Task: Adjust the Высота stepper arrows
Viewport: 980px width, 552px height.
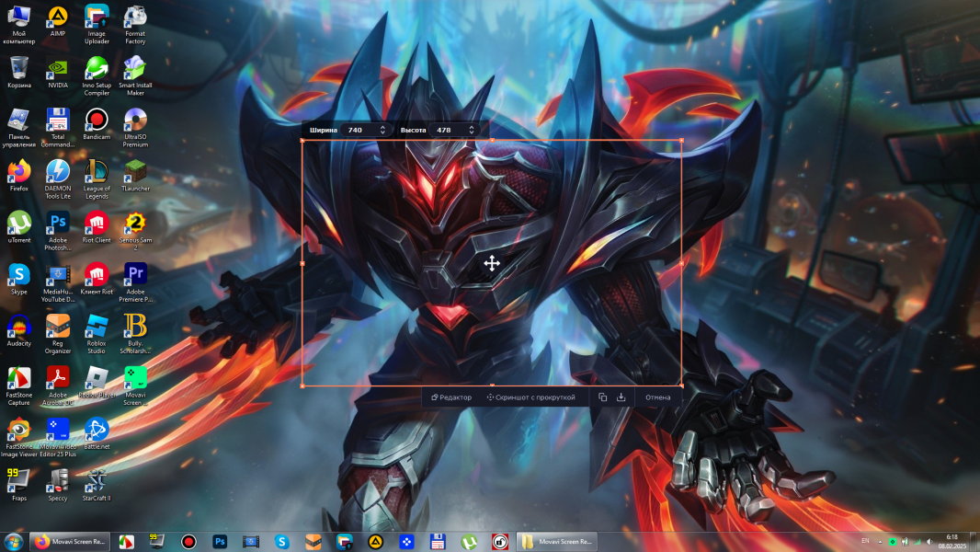Action: [x=472, y=130]
